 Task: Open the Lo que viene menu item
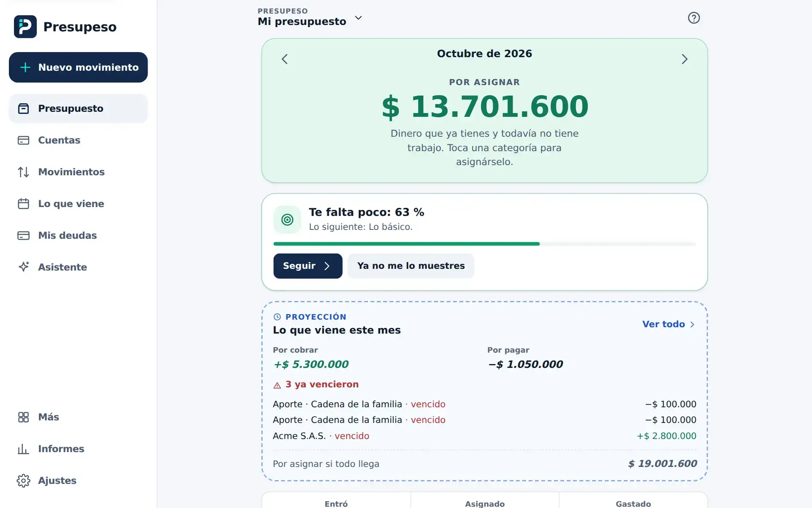78,204
